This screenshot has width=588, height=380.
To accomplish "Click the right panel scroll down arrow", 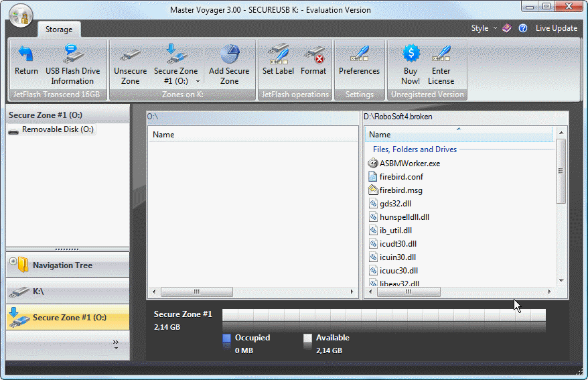I will tap(561, 281).
